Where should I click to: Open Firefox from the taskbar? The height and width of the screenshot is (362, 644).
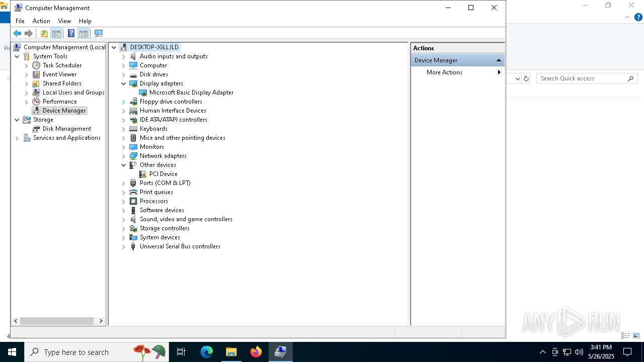(x=256, y=352)
